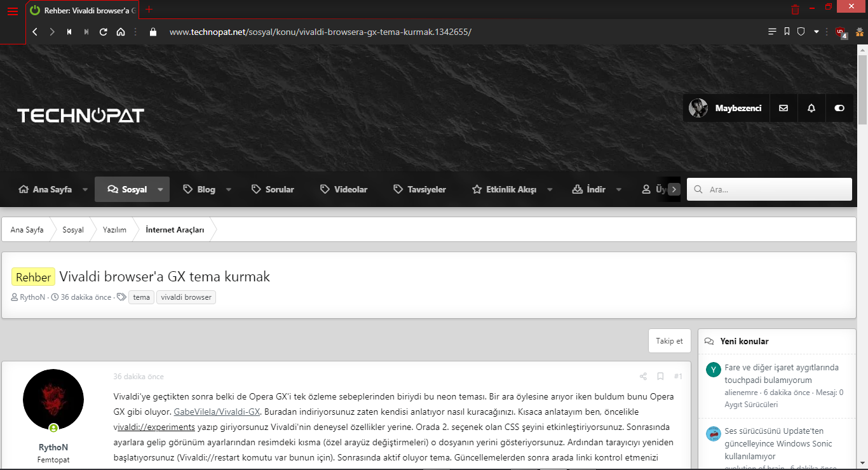Open the Aygıt Sürücüleri forum link

[x=751, y=405]
